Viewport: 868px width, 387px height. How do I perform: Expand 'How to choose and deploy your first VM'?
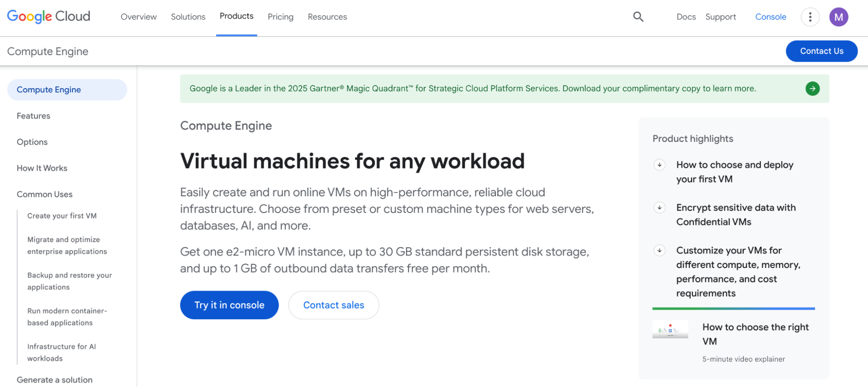point(659,165)
